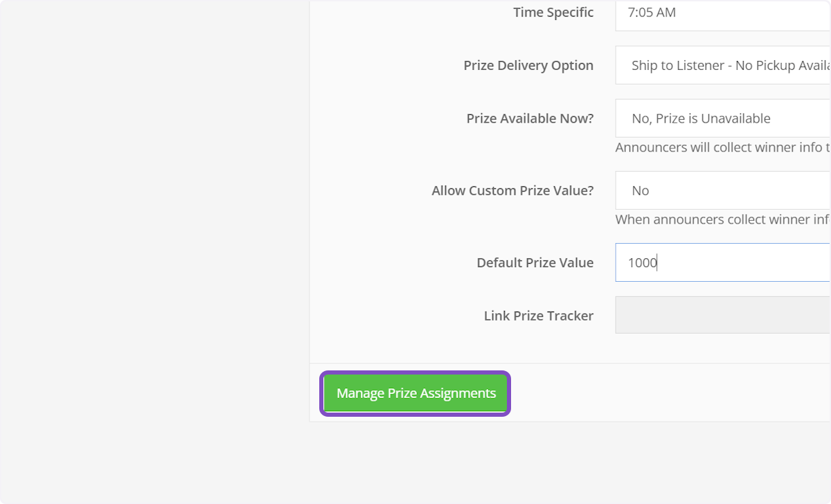Click the Time Specific label
Screen dimensions: 831x504
[x=553, y=12]
